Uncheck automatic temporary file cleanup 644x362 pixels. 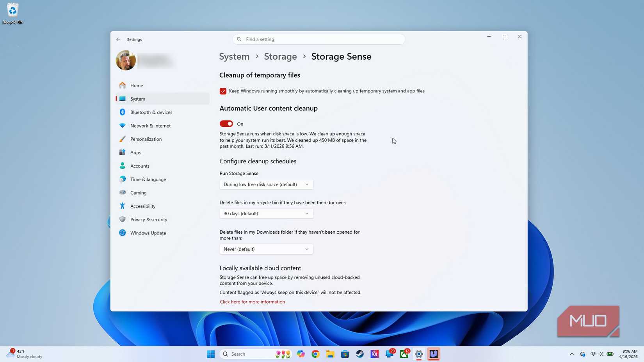(223, 91)
